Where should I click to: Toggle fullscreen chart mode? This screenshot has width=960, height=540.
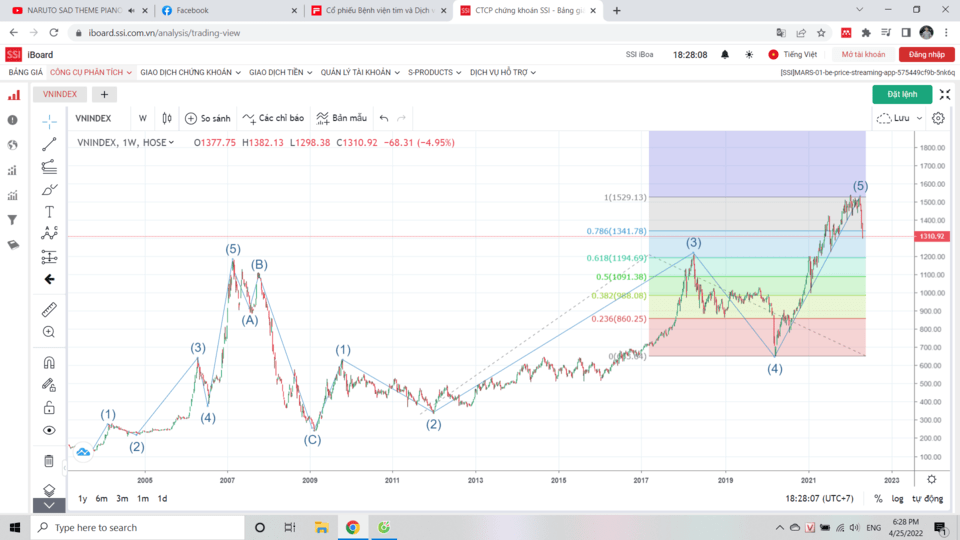(x=945, y=94)
